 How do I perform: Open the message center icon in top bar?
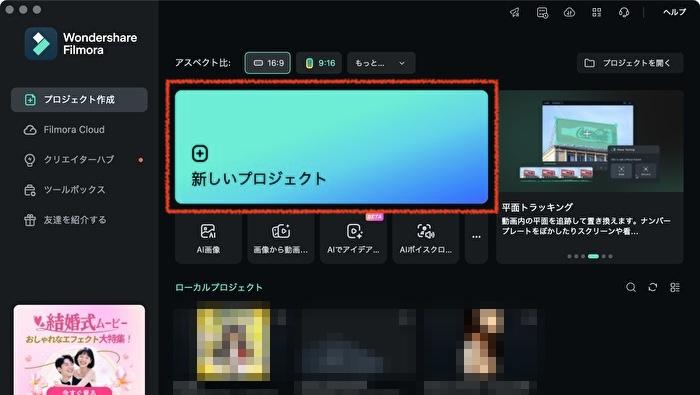click(542, 12)
